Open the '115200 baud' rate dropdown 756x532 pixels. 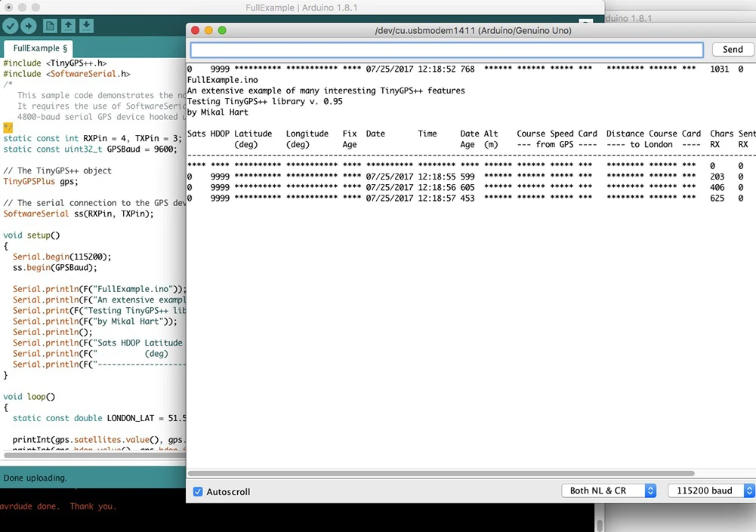click(711, 490)
